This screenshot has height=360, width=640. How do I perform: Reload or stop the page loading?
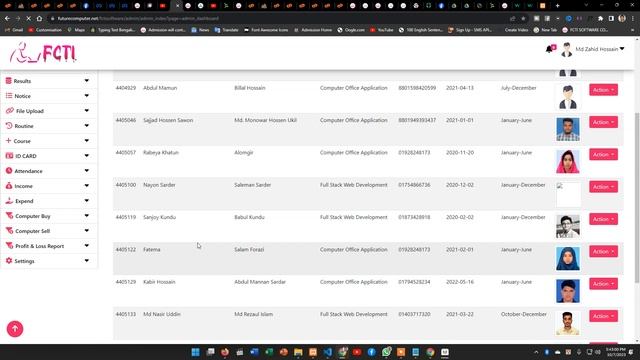pos(28,18)
